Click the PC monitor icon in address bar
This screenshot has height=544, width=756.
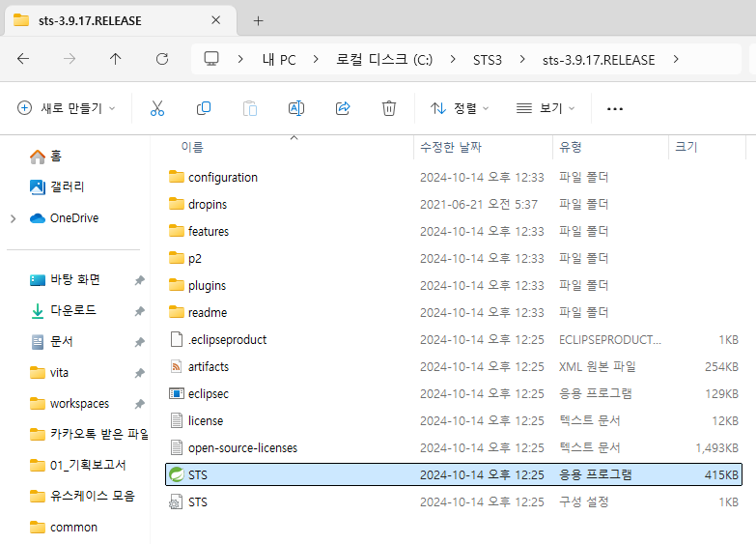[211, 59]
